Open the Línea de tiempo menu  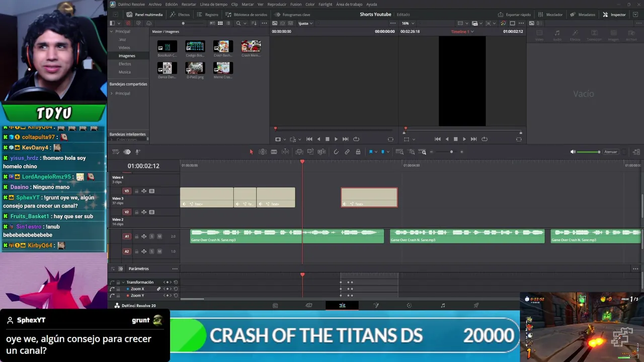coord(214,4)
